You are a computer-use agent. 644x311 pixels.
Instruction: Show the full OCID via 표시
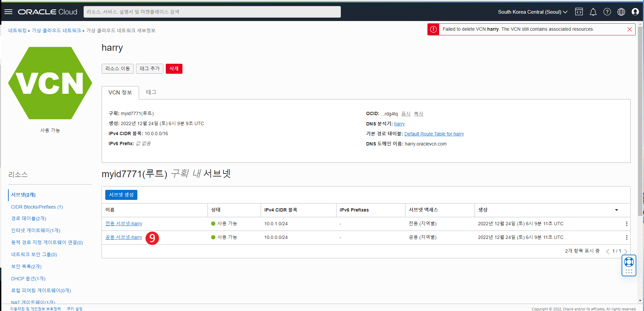[x=406, y=114]
